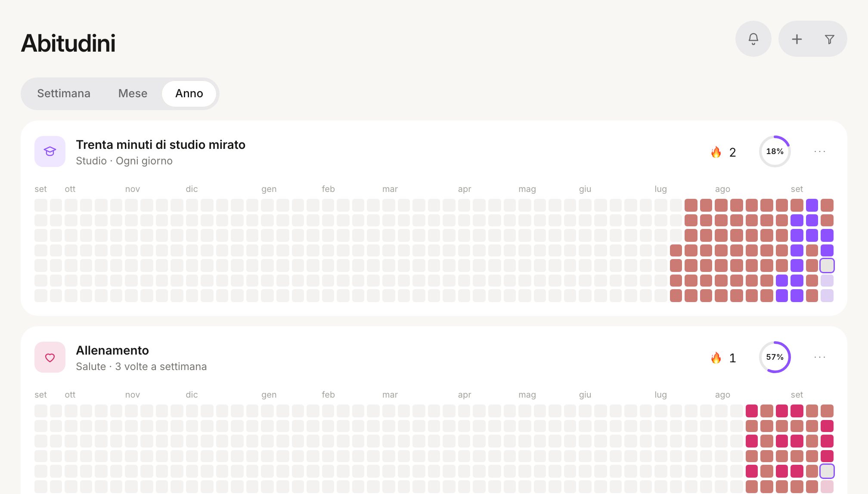Open three-dot menu for study habit

pos(820,151)
